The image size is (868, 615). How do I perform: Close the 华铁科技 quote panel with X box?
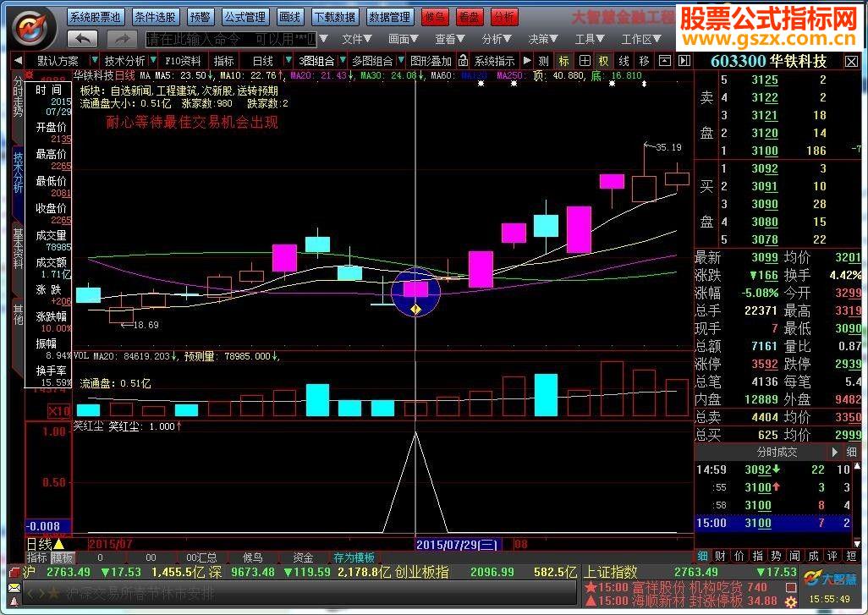[x=851, y=61]
